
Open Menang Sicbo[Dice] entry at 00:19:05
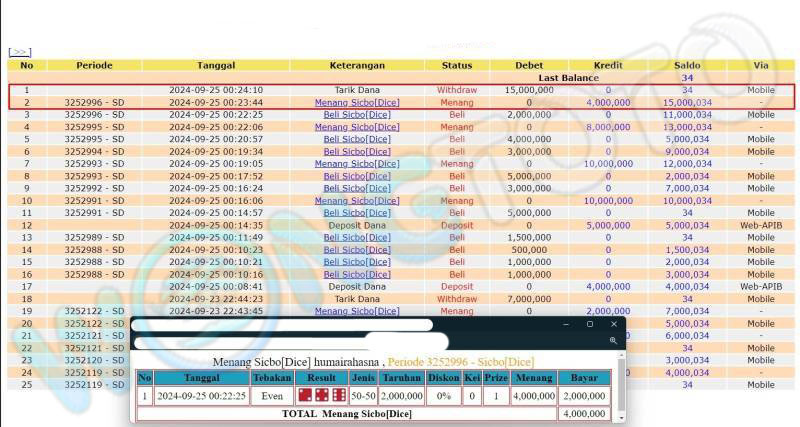click(x=357, y=164)
